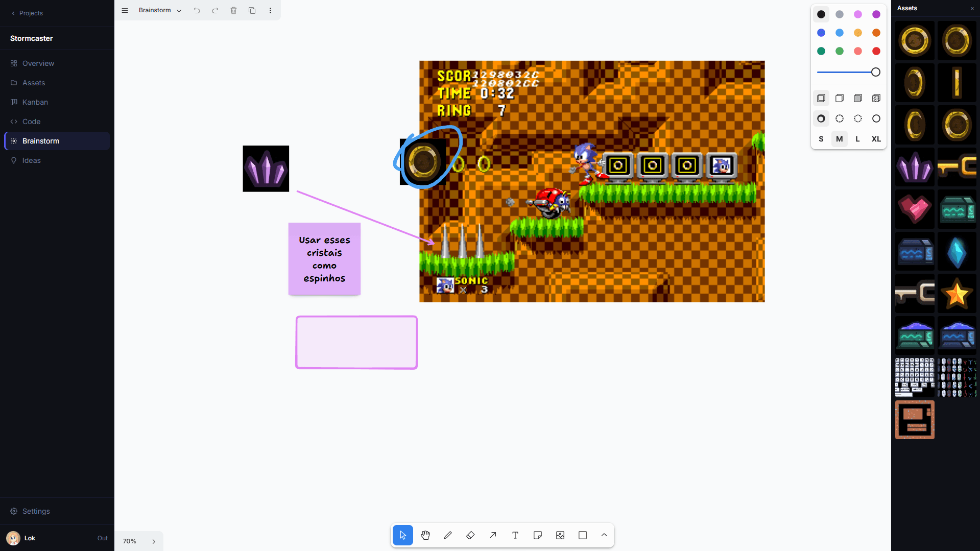This screenshot has height=551, width=980.
Task: Choose the purple color swatch
Action: coord(876,14)
